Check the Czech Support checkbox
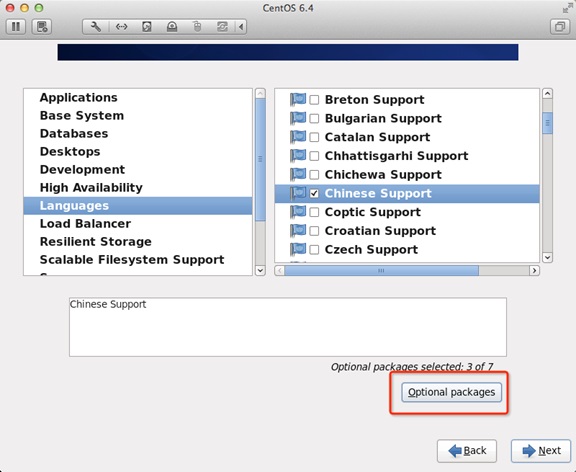The width and height of the screenshot is (576, 472). pos(314,250)
